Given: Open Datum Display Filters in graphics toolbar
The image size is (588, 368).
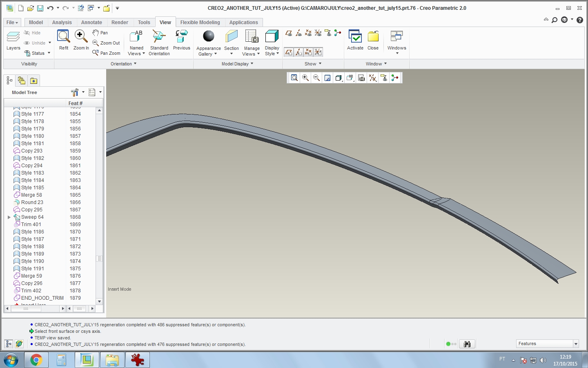Looking at the screenshot, I should 372,78.
